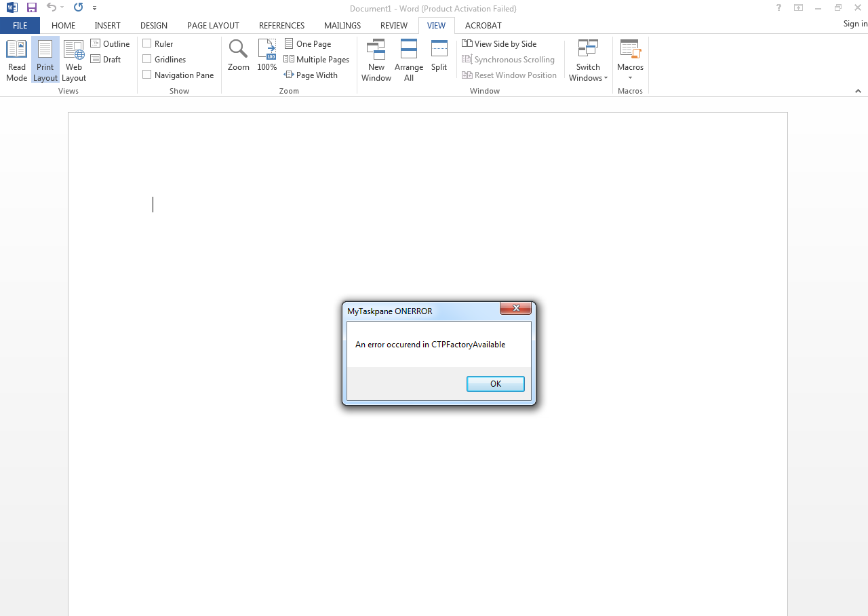The width and height of the screenshot is (868, 616).
Task: Show Gridlines in the document
Action: click(163, 59)
